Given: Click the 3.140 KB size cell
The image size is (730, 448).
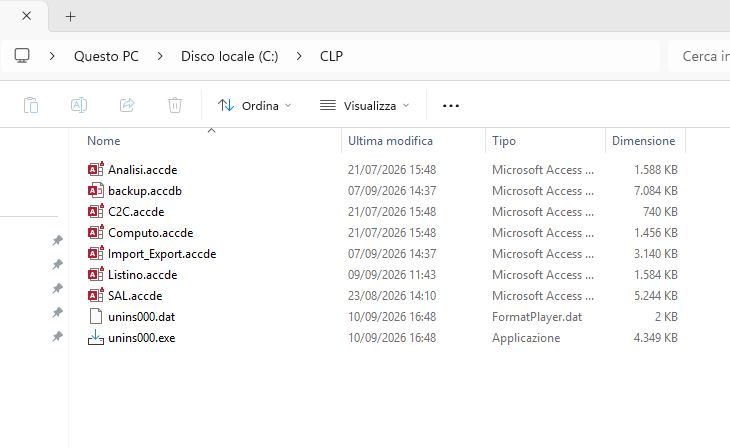Looking at the screenshot, I should (656, 253).
